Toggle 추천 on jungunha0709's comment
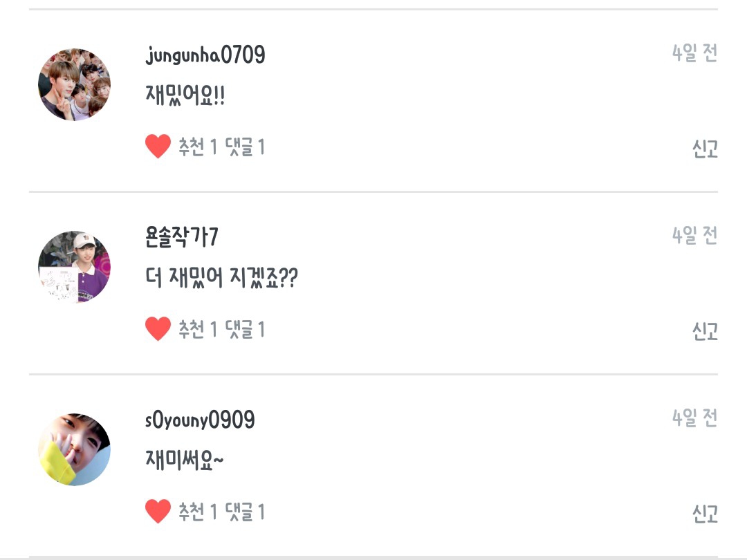Screen dimensions: 747x560 point(198,147)
